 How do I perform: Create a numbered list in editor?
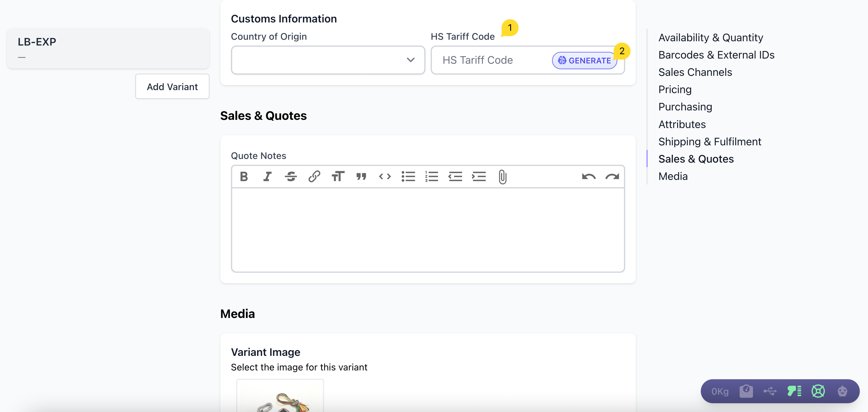coord(432,177)
